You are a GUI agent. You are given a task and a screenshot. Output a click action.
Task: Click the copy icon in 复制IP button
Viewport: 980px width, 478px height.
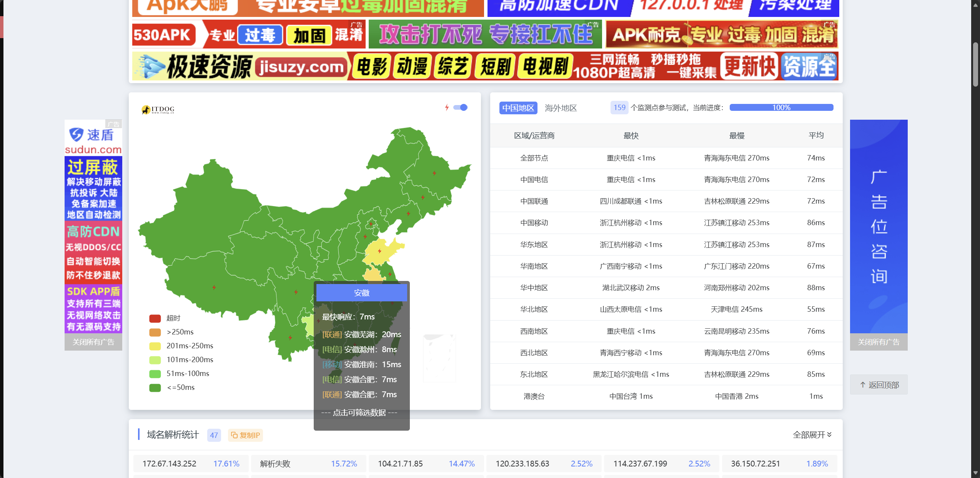(234, 435)
